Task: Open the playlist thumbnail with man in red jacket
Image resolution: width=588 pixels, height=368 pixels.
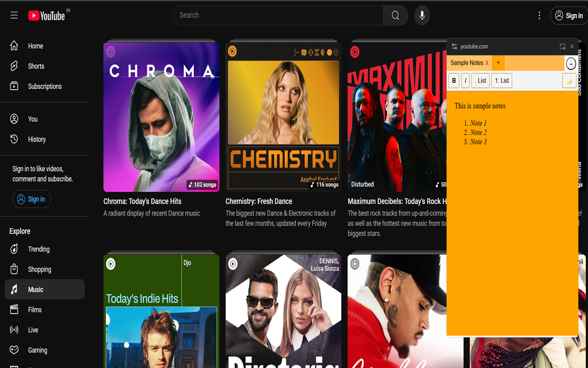Action: (397, 311)
